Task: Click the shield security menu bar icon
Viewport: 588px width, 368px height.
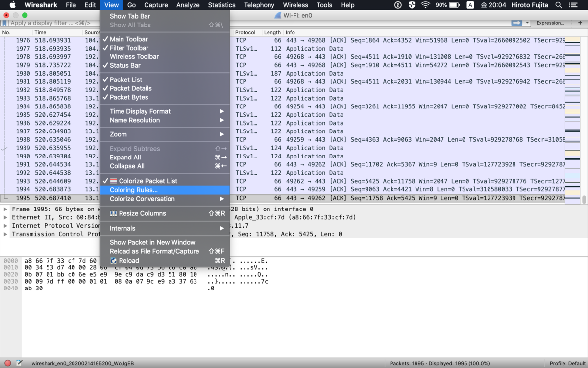Action: coord(412,5)
